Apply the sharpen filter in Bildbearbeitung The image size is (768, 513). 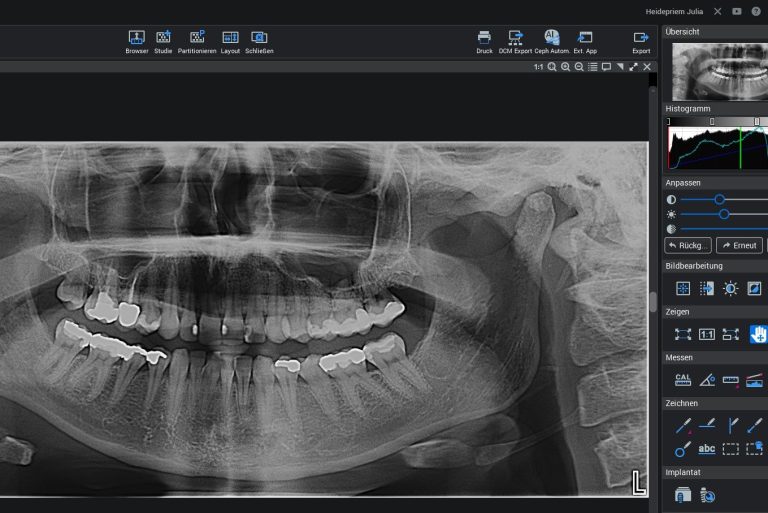coord(683,289)
